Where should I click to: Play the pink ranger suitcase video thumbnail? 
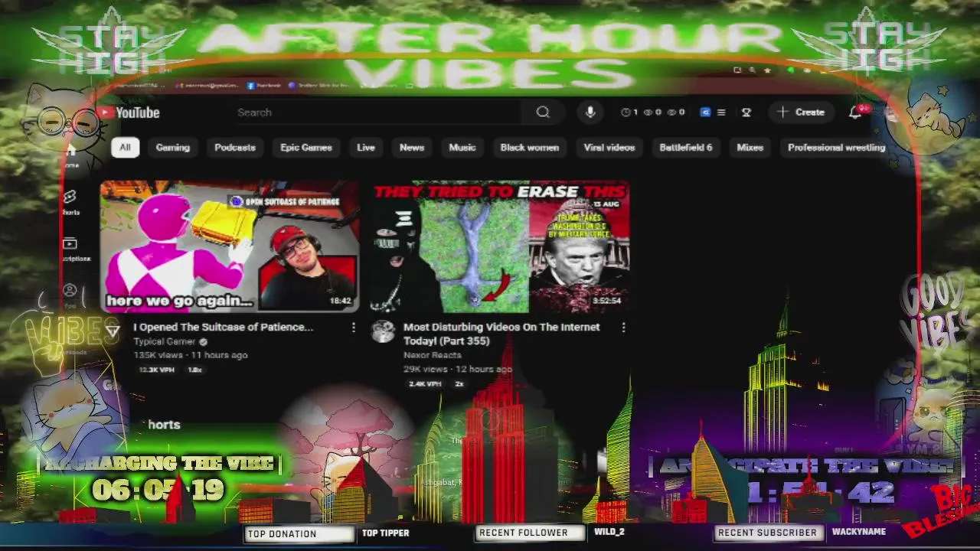point(230,247)
